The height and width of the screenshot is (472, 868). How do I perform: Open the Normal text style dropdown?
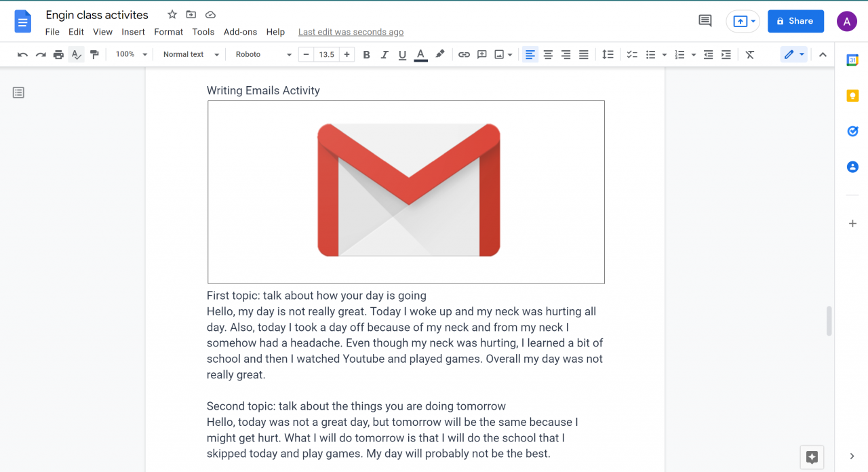(191, 54)
